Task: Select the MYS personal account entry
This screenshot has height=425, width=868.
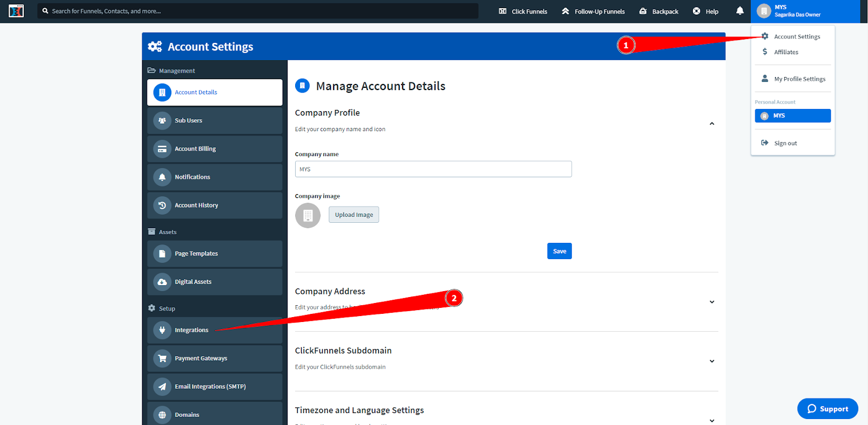Action: pos(793,115)
